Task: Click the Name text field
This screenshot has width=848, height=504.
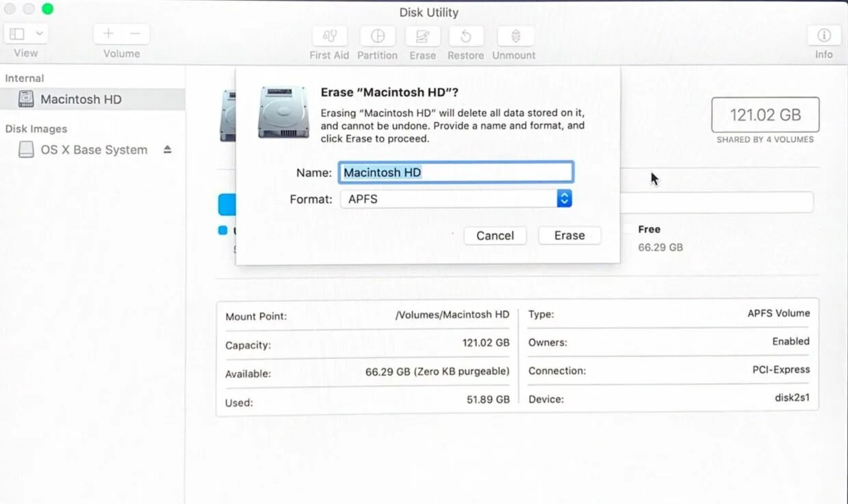Action: coord(456,172)
